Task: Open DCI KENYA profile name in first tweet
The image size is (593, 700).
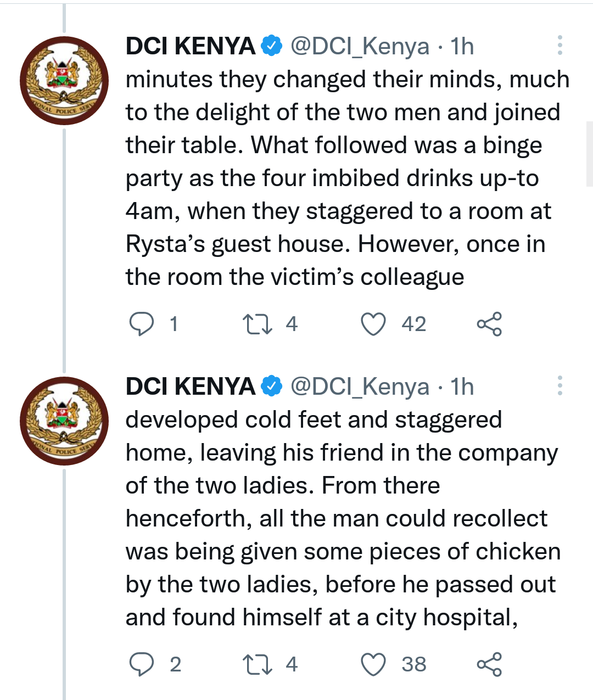Action: coord(191,46)
